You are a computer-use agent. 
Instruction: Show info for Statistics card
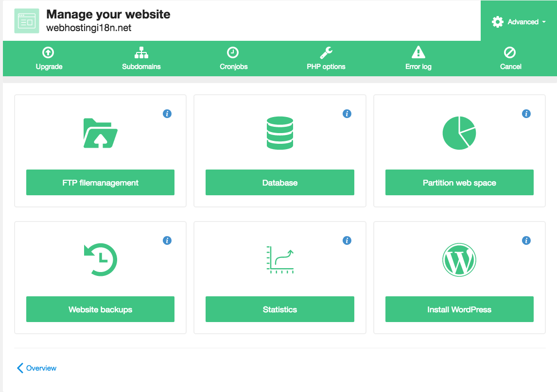pos(347,240)
